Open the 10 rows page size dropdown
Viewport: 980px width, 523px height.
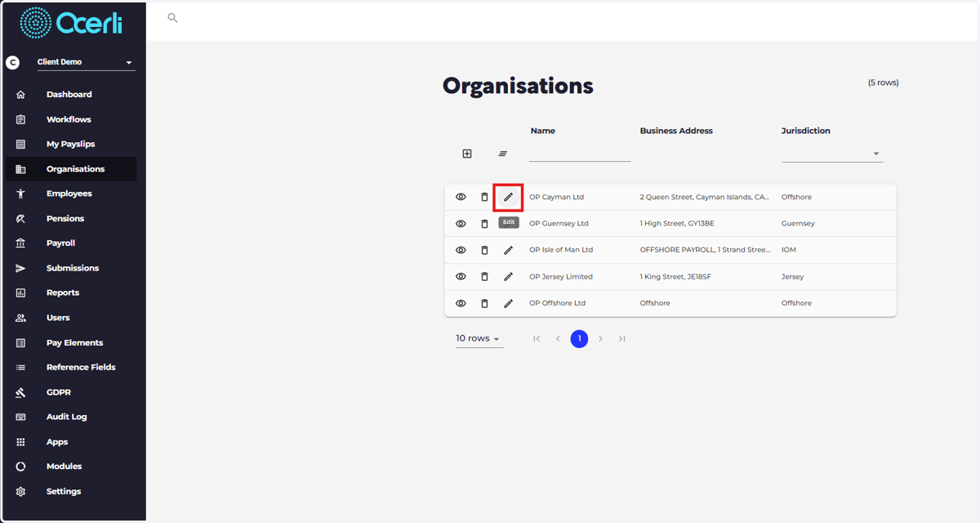coord(479,338)
